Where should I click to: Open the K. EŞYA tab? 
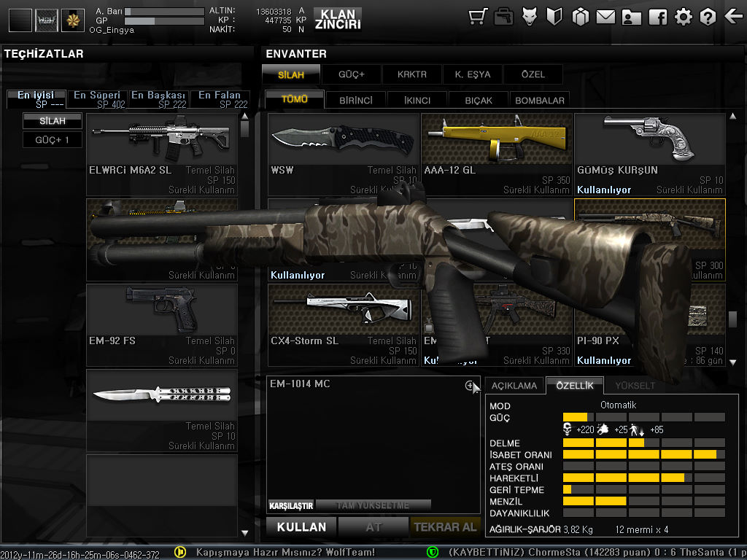tap(473, 75)
